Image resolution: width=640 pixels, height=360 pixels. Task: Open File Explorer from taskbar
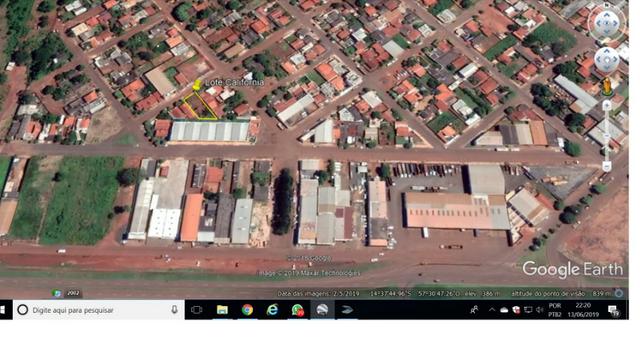click(222, 310)
